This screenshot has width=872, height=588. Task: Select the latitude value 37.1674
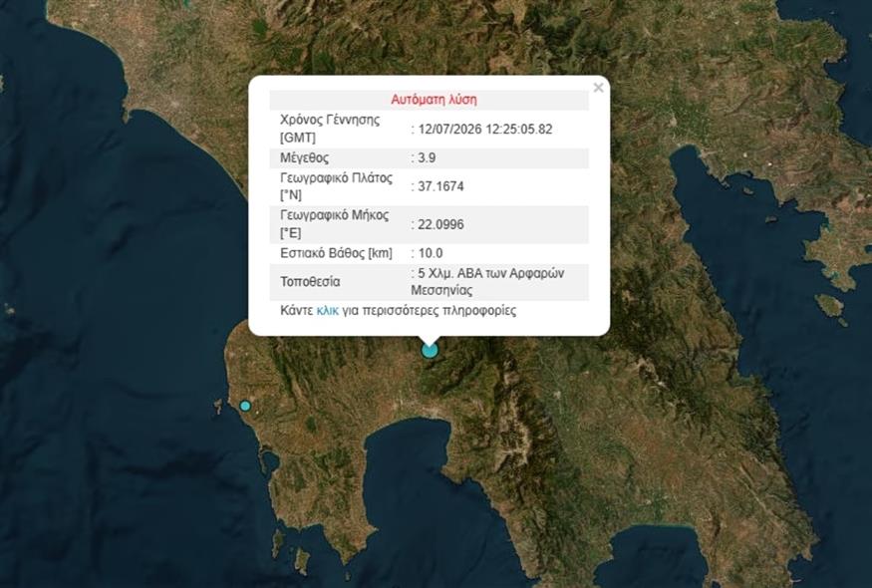[x=440, y=186]
